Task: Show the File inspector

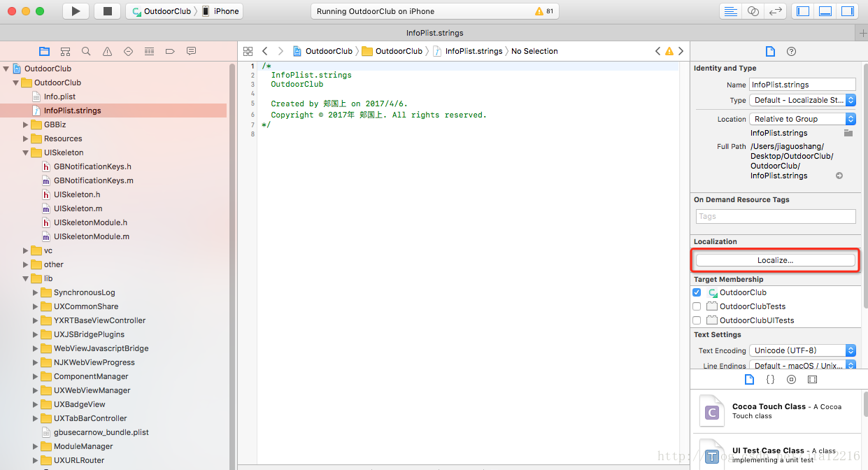Action: click(x=770, y=51)
